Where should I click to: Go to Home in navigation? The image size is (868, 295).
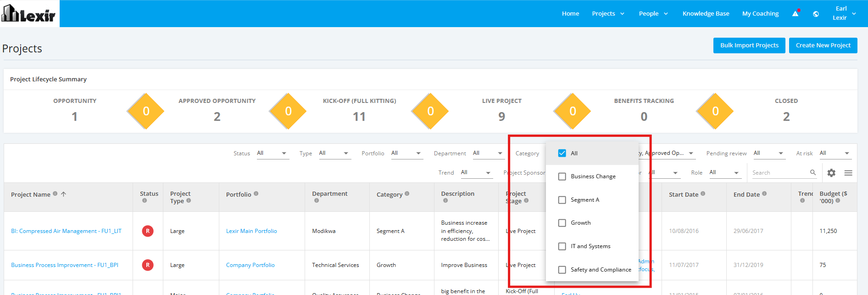(570, 14)
